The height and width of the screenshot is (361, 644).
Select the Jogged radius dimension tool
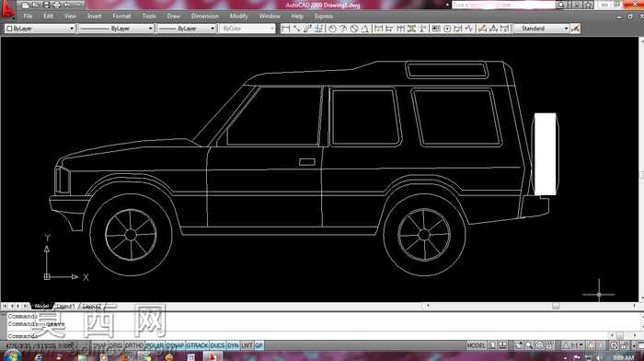click(343, 29)
